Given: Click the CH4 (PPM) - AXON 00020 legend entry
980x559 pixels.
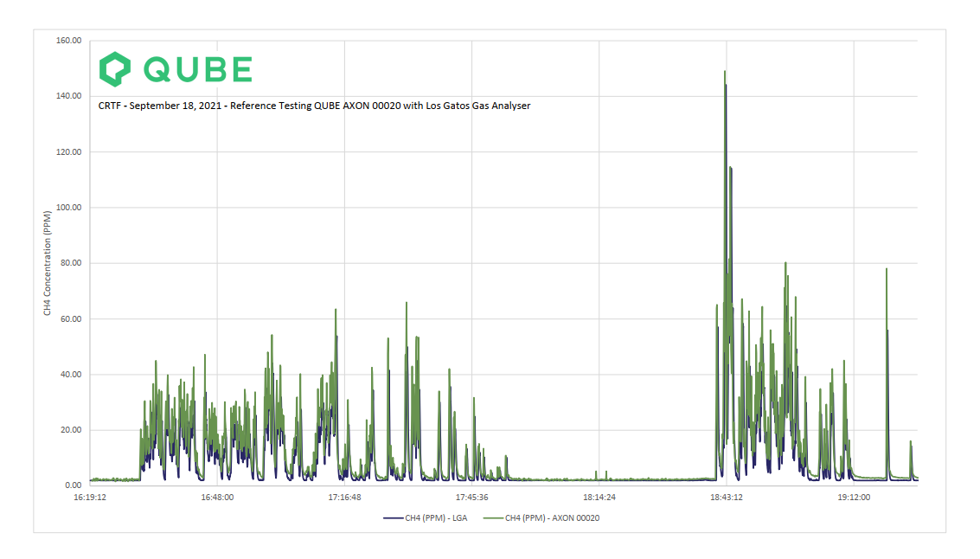Looking at the screenshot, I should (552, 518).
